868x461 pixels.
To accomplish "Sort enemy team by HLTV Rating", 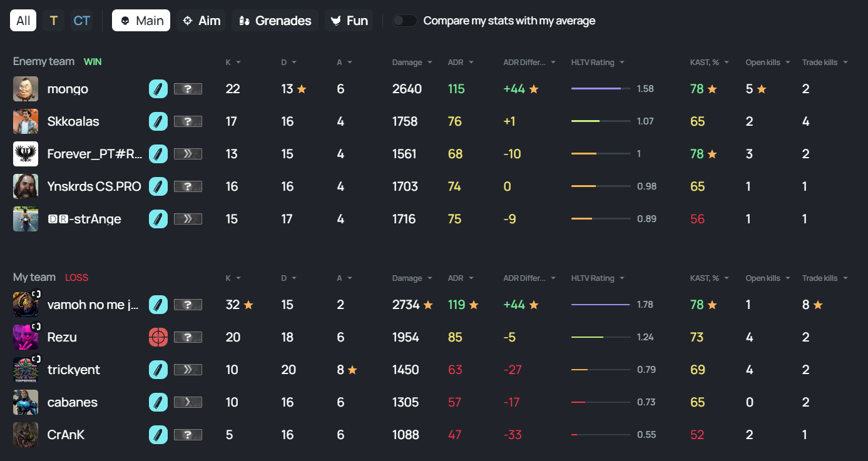I will [x=597, y=63].
